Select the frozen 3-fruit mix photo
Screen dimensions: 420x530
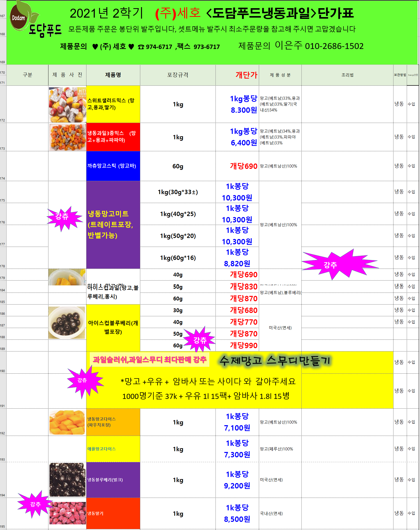pyautogui.click(x=67, y=137)
